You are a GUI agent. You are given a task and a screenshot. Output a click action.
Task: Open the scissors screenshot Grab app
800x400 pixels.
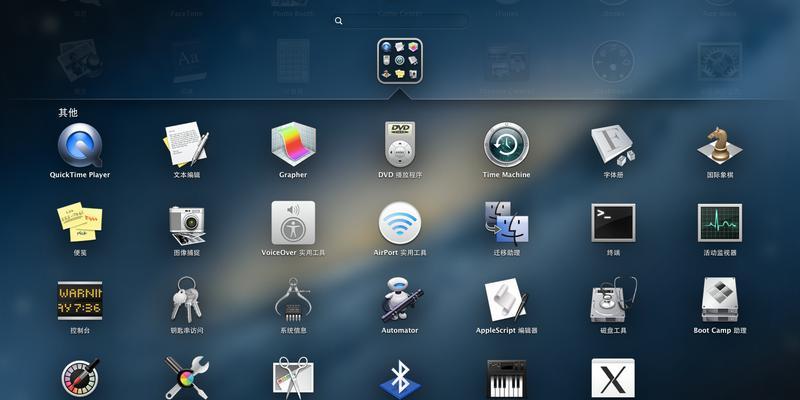[x=293, y=378]
